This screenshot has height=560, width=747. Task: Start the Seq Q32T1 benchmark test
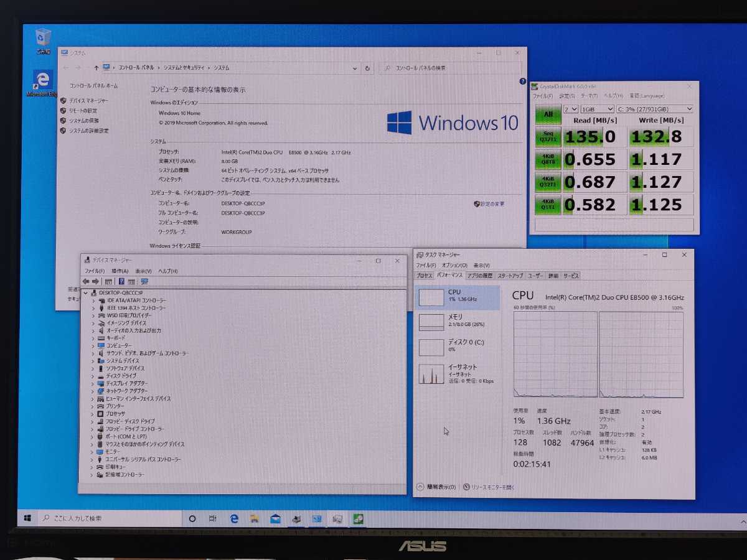point(548,136)
